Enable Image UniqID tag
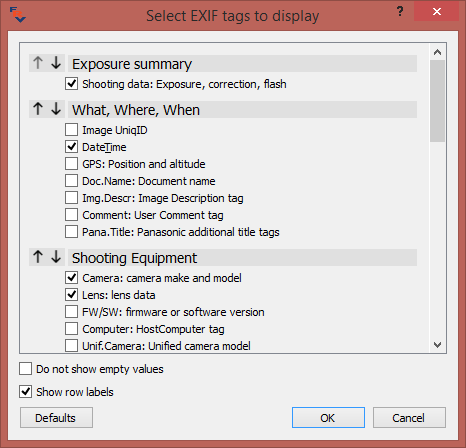This screenshot has height=448, width=466. 72,130
